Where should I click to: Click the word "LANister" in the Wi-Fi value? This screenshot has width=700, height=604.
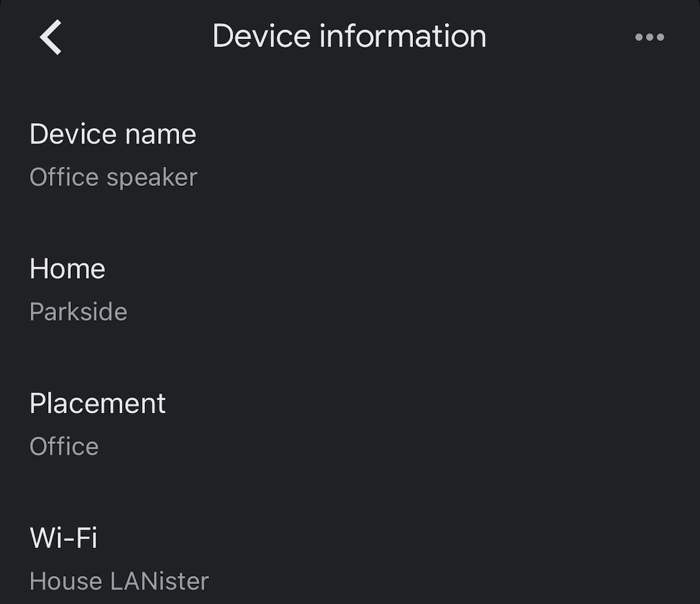tap(159, 581)
